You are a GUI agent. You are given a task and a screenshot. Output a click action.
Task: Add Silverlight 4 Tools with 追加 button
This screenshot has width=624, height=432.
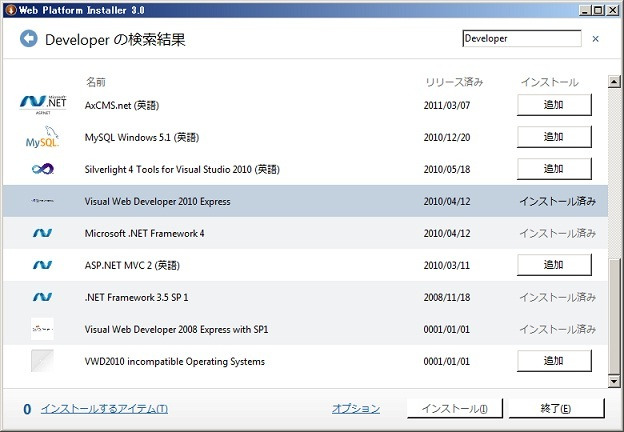tap(554, 169)
